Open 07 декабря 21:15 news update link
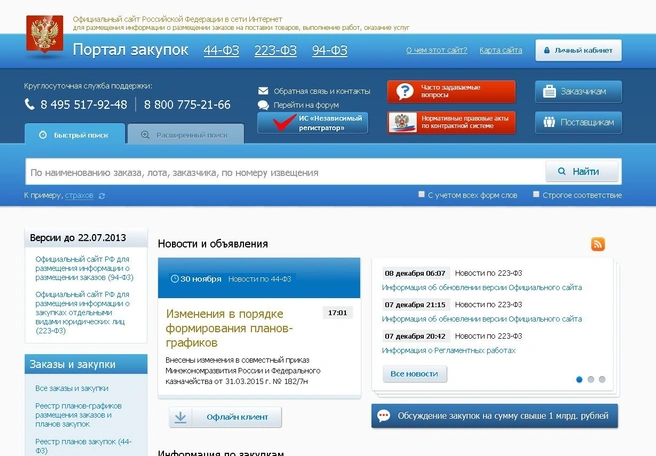This screenshot has height=456, width=656. pos(482,319)
